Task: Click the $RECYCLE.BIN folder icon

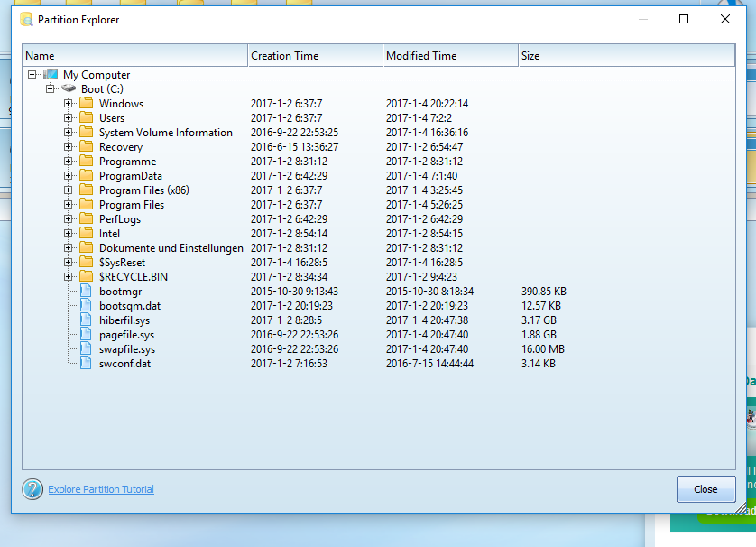Action: click(87, 277)
